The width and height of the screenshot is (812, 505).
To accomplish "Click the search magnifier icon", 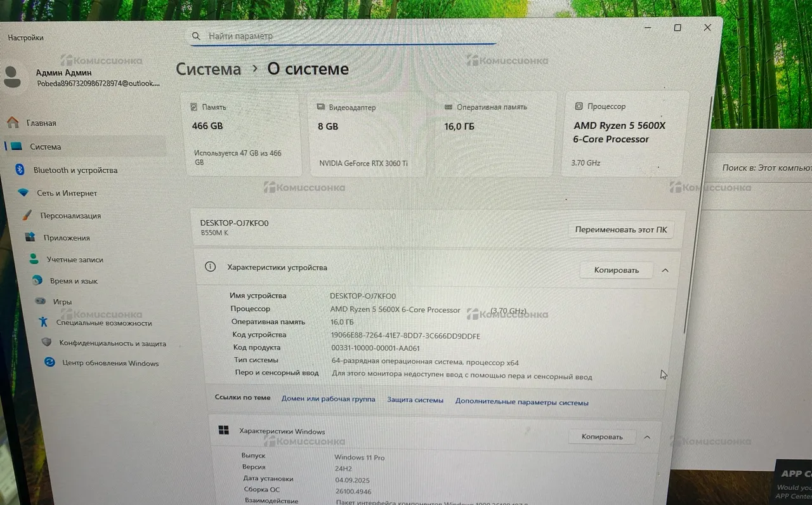I will coord(196,36).
